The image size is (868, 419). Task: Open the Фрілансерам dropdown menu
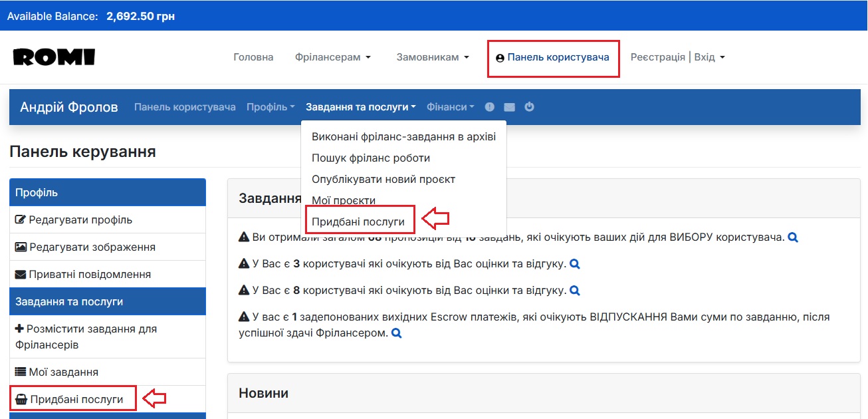pos(332,57)
